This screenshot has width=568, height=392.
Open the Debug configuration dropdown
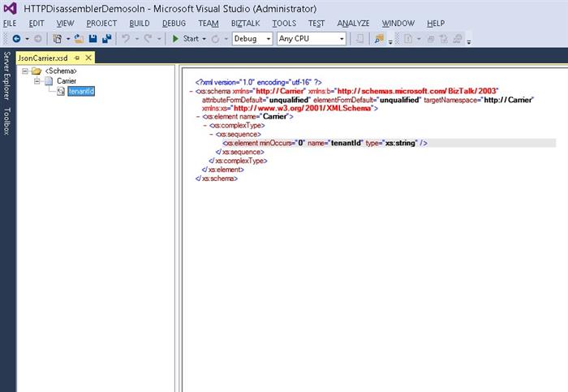click(252, 38)
